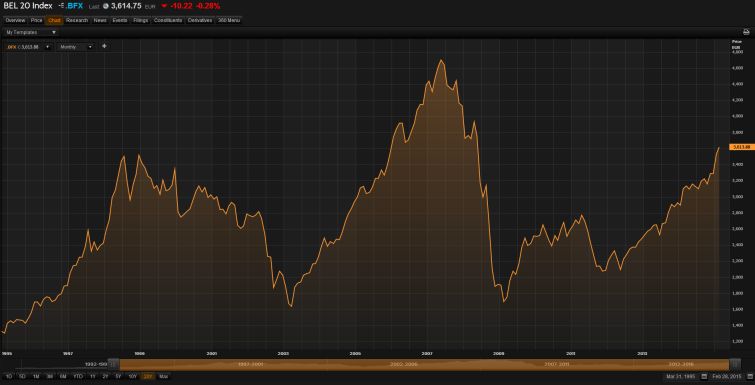This screenshot has width=755, height=385.
Task: Click the left range slider handle
Action: click(x=114, y=364)
